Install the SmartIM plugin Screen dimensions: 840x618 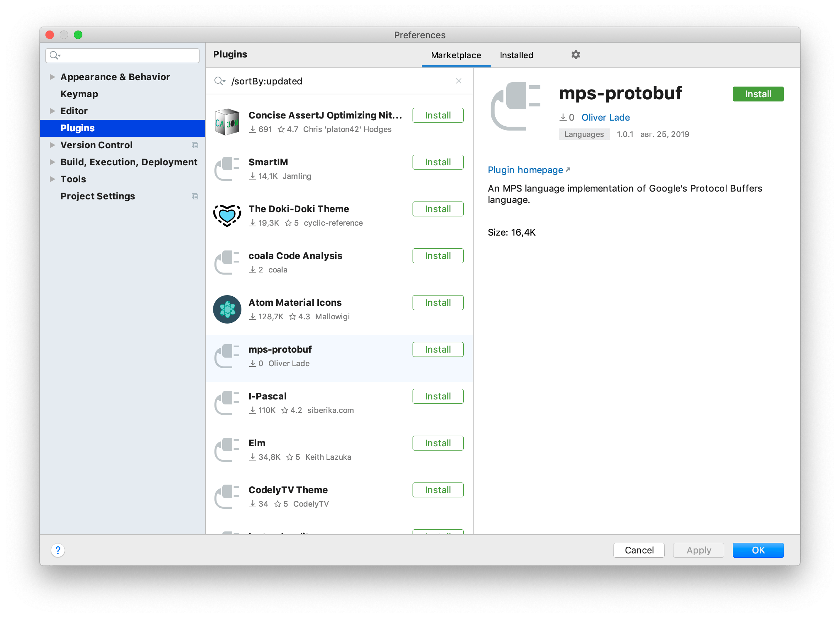[x=438, y=162]
